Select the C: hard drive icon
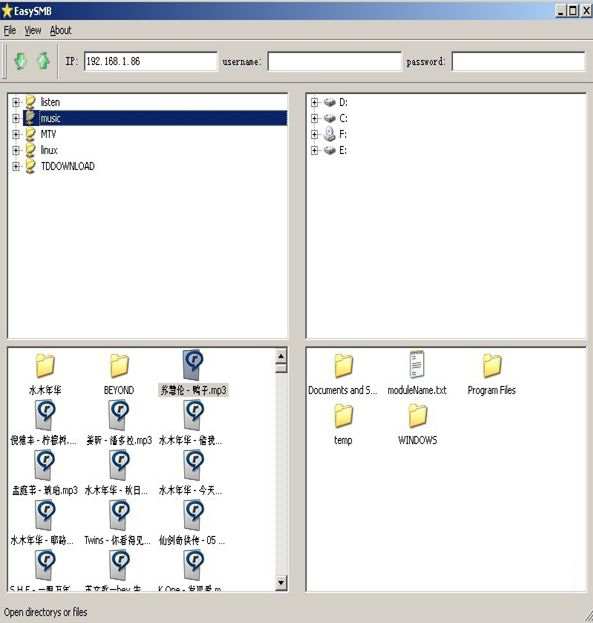This screenshot has height=623, width=593. pos(329,118)
